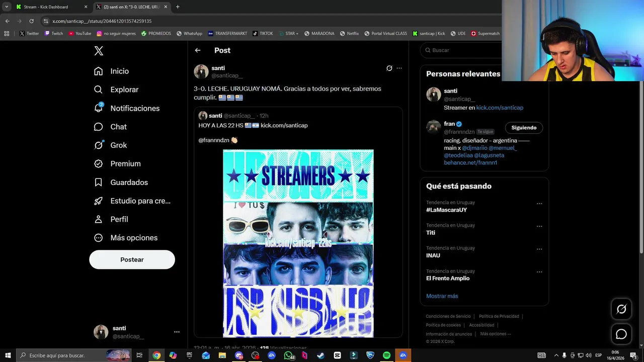Screen dimensions: 644x362
Task: Open Grok in the sidebar
Action: click(111, 145)
